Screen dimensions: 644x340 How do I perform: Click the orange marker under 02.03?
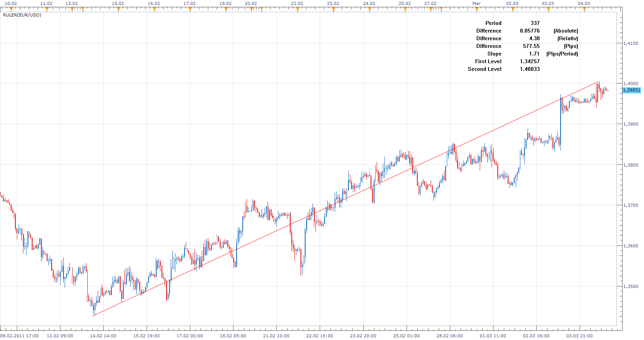513,10
